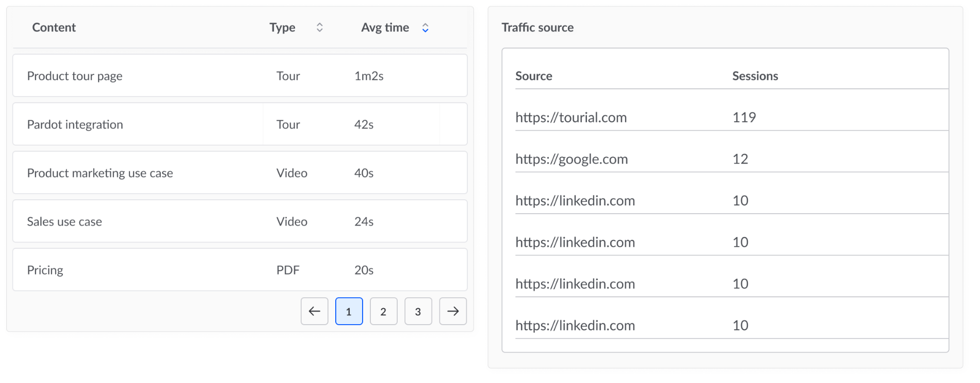The image size is (980, 383).
Task: Click the https://tourial.com source link
Action: coord(571,118)
